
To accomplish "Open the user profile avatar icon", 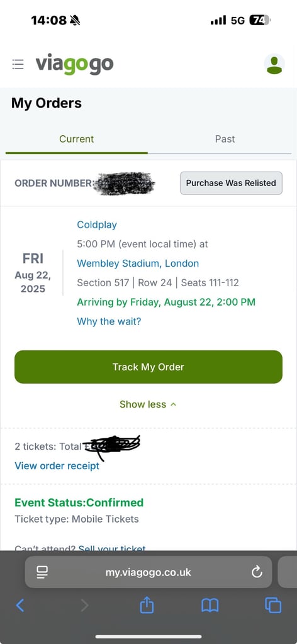I will 274,65.
